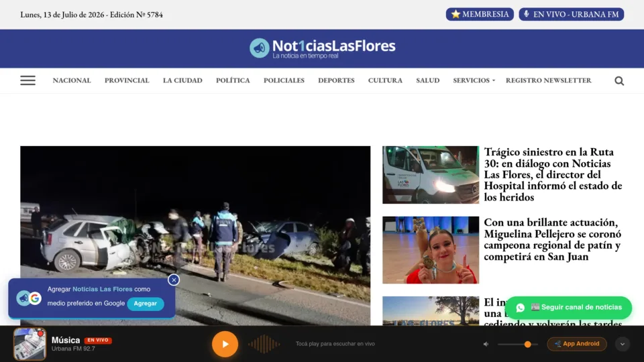644x362 pixels.
Task: Open the Trágico siniestro en la Ruta 30 headline
Action: point(553,174)
